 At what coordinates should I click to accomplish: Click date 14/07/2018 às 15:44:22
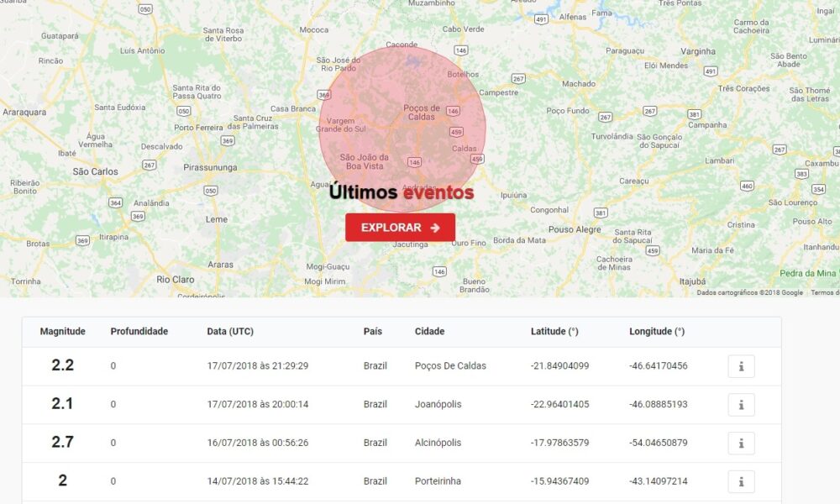pyautogui.click(x=258, y=481)
